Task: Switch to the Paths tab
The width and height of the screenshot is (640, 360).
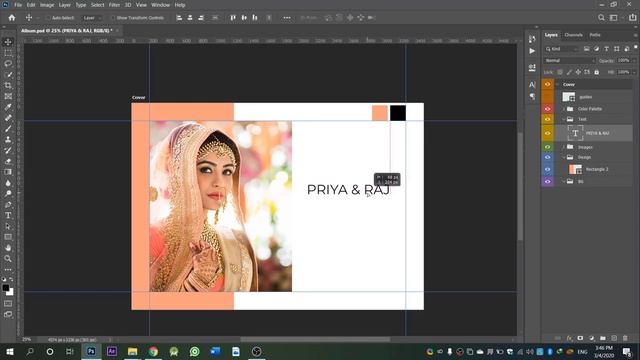Action: point(595,35)
